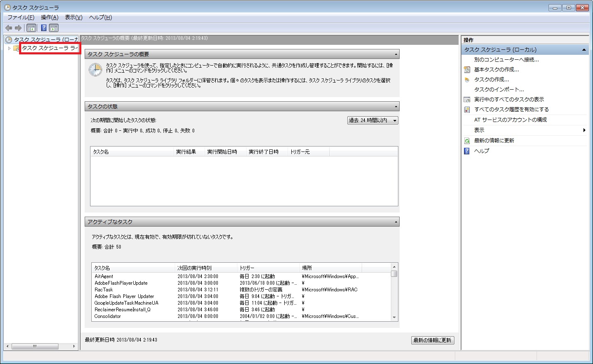Select the AitAgent task row
593x364 pixels.
pos(241,276)
